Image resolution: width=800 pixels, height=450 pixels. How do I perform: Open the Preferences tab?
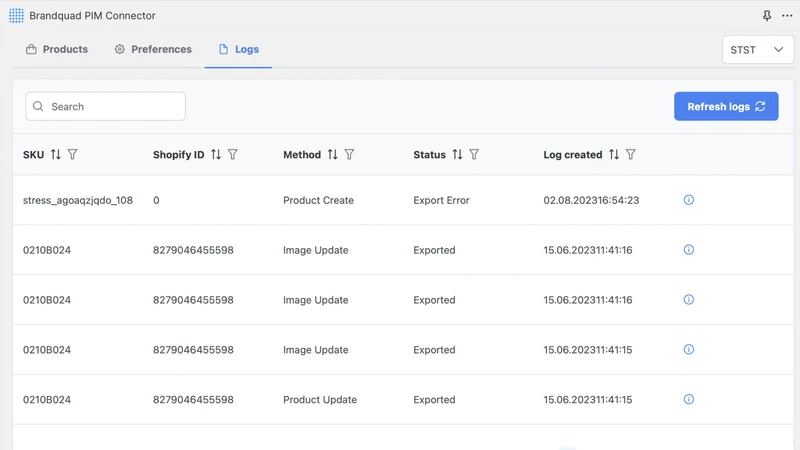(x=153, y=49)
